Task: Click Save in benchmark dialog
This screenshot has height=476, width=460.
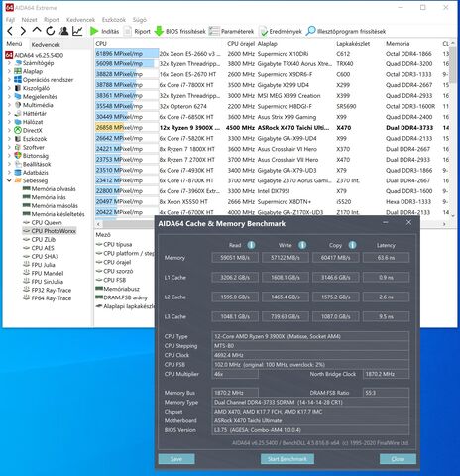Action: pos(176,459)
